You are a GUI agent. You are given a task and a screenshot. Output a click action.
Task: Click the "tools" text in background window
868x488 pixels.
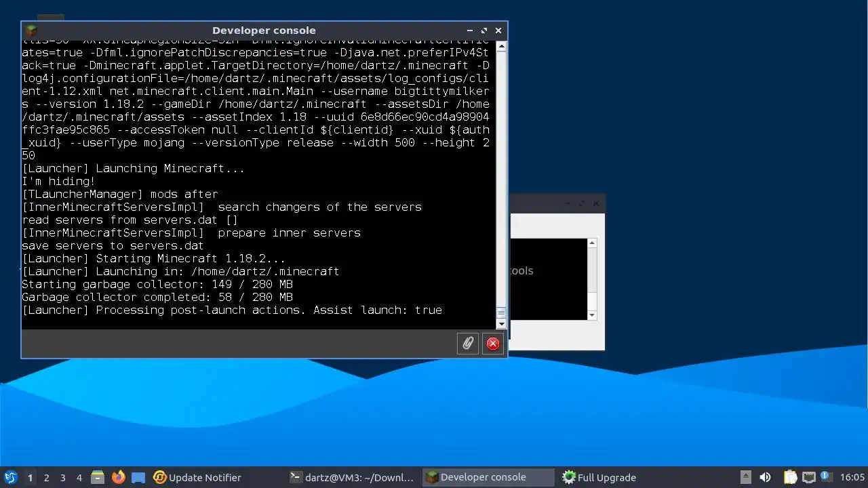click(x=521, y=270)
